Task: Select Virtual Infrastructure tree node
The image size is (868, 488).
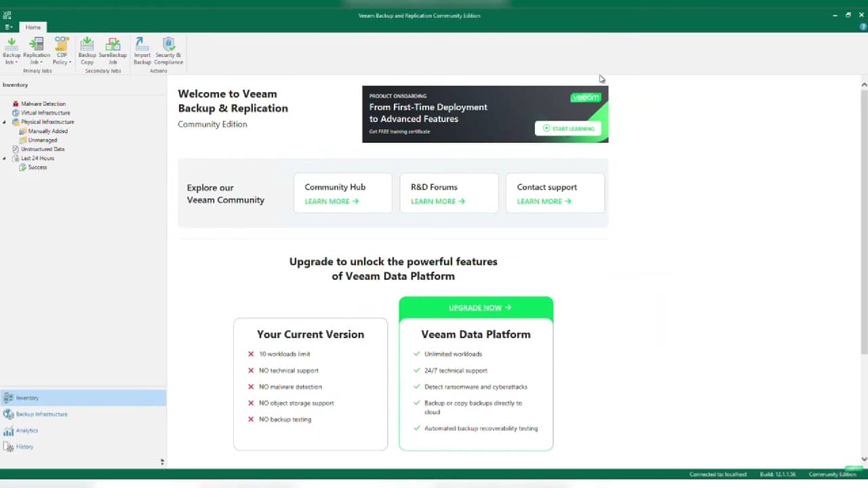Action: click(x=45, y=113)
